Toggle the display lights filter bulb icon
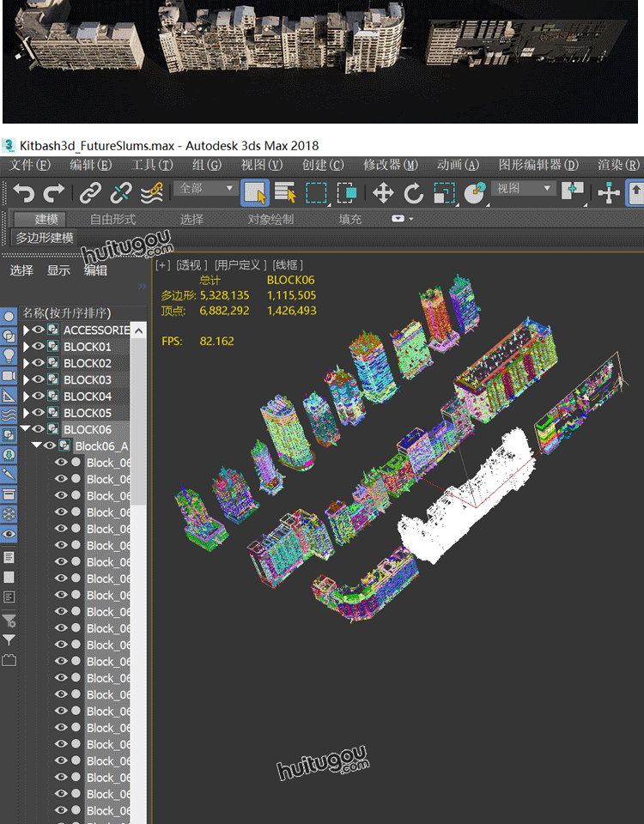The width and height of the screenshot is (644, 824). tap(9, 355)
